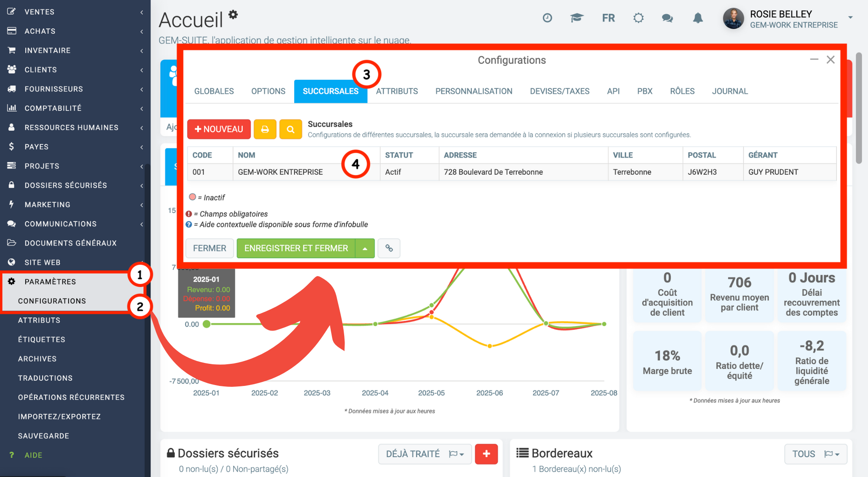Click the gear icon next to Accueil
This screenshot has width=868, height=477.
(233, 14)
